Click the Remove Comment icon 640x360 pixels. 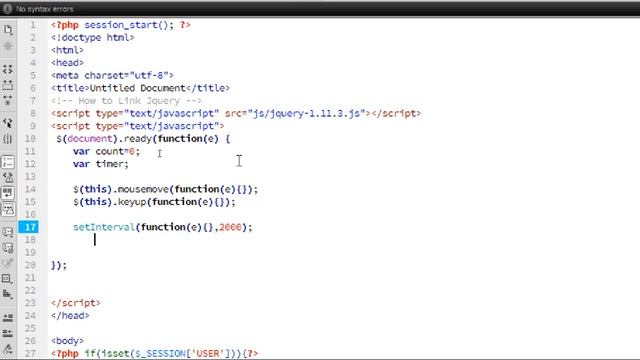coord(8,248)
